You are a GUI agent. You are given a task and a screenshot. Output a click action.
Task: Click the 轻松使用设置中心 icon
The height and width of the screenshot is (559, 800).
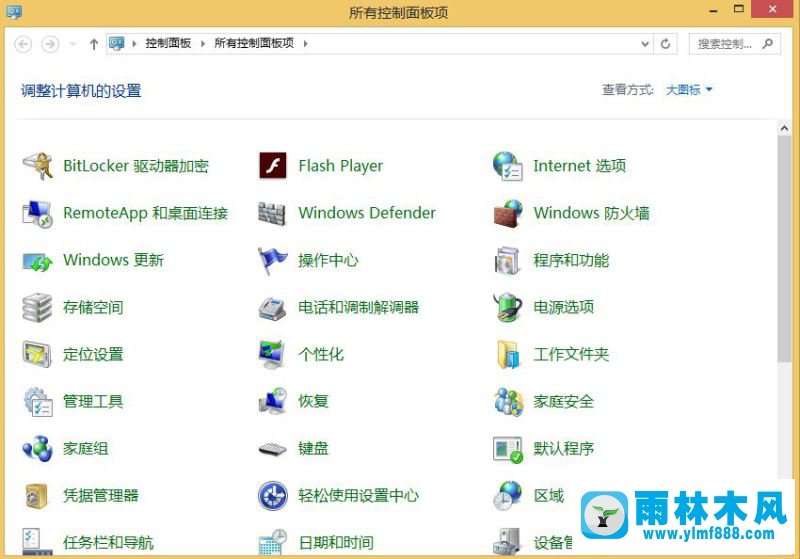272,496
